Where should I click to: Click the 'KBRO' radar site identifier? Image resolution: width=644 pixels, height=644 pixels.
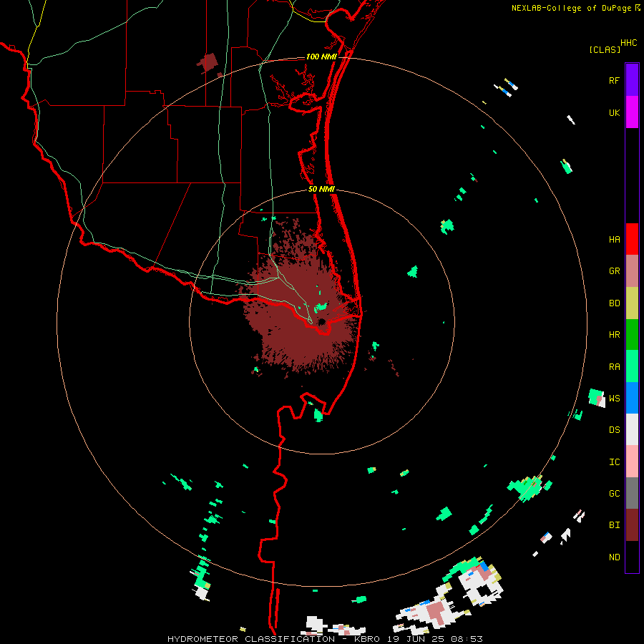[x=367, y=639]
